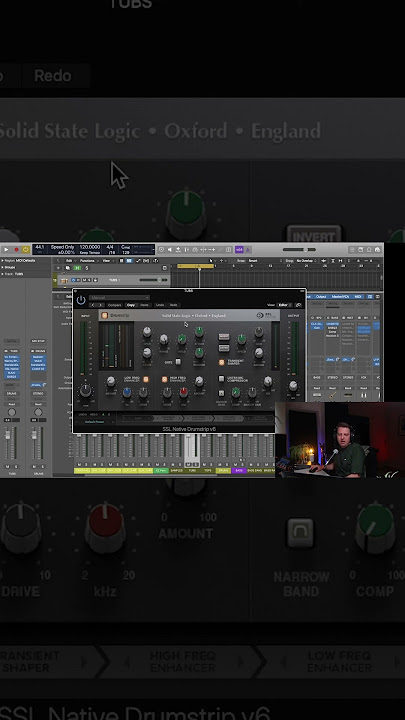Image resolution: width=405 pixels, height=720 pixels.
Task: Open the Edit menu in tracks area
Action: [x=70, y=260]
